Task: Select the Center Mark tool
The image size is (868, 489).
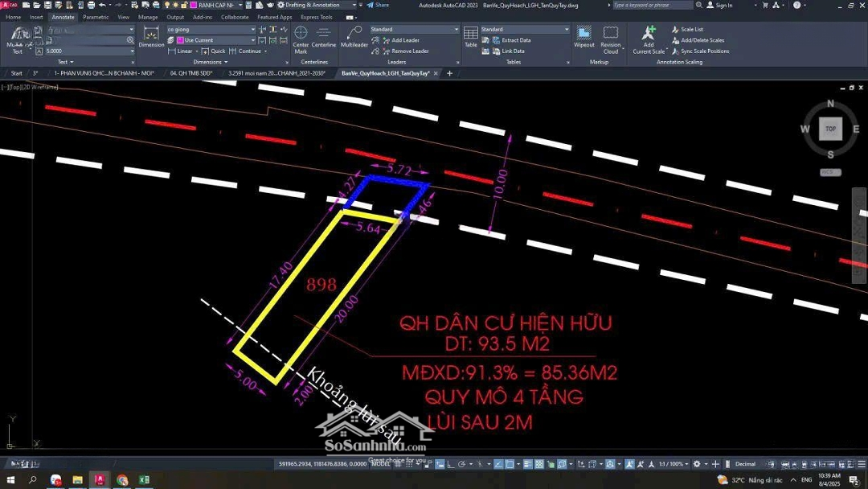Action: pos(301,38)
